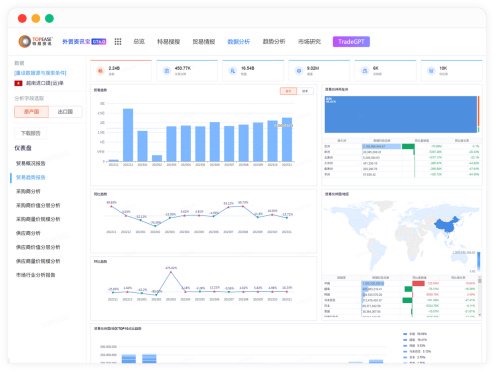The height and width of the screenshot is (371, 495).
Task: Open the 数据分析 navigation tab
Action: [238, 42]
